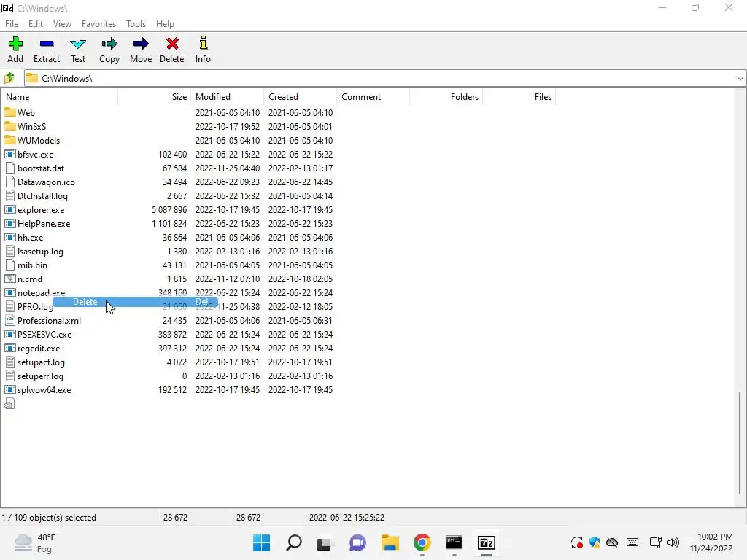This screenshot has width=747, height=560.
Task: Open taskbar Search magnifier
Action: coord(293,542)
